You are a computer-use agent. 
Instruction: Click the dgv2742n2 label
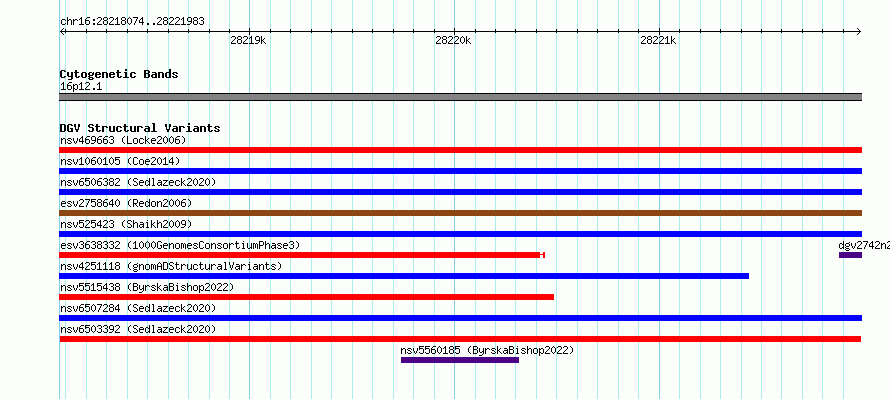[864, 245]
